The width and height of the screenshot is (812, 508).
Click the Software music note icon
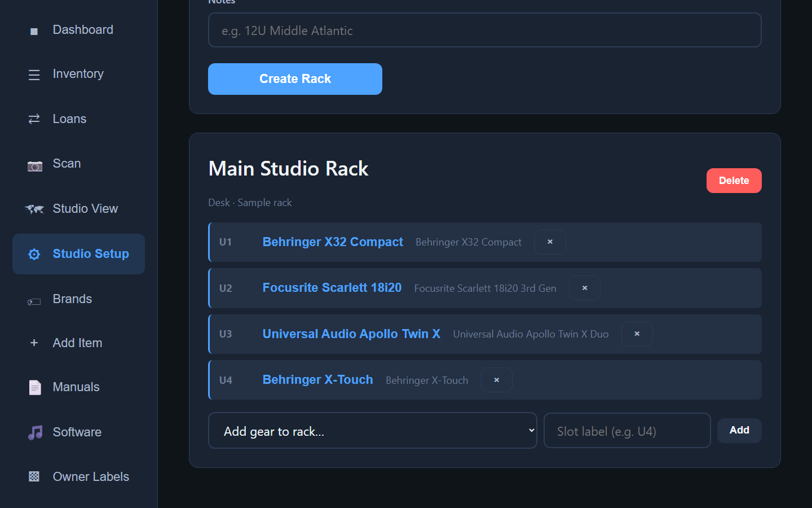[x=35, y=432]
